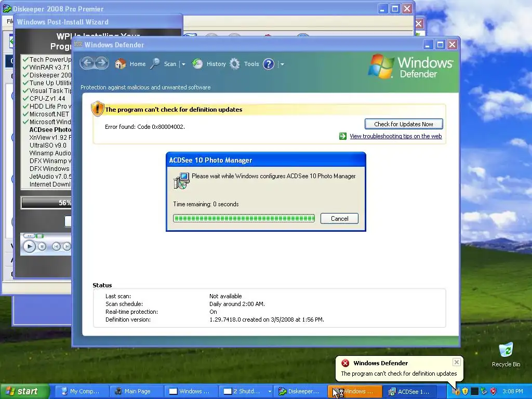Click the Windows Defender warning tray icon
The height and width of the screenshot is (399, 532).
coord(456,391)
